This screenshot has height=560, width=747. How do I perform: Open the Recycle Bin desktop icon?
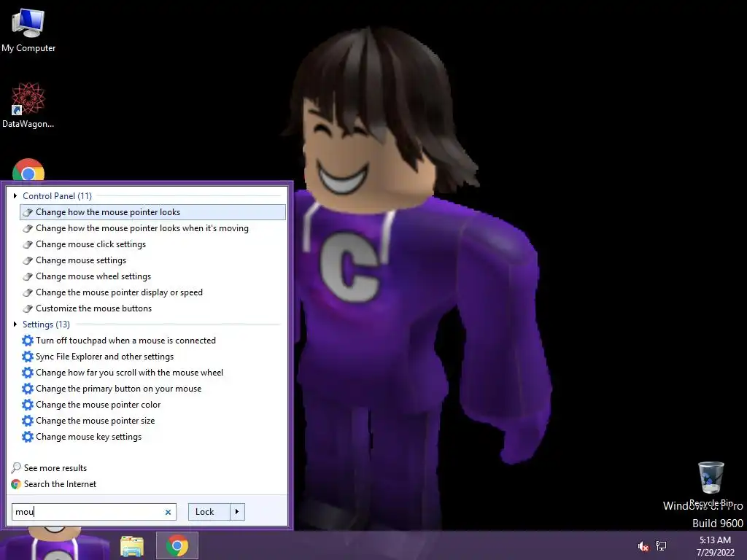click(x=711, y=483)
